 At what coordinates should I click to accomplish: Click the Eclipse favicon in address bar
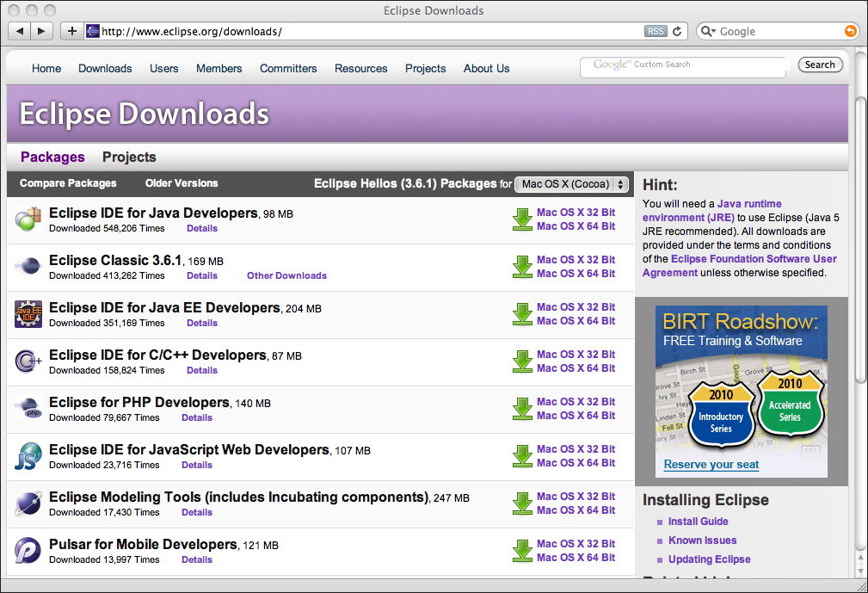click(x=93, y=31)
